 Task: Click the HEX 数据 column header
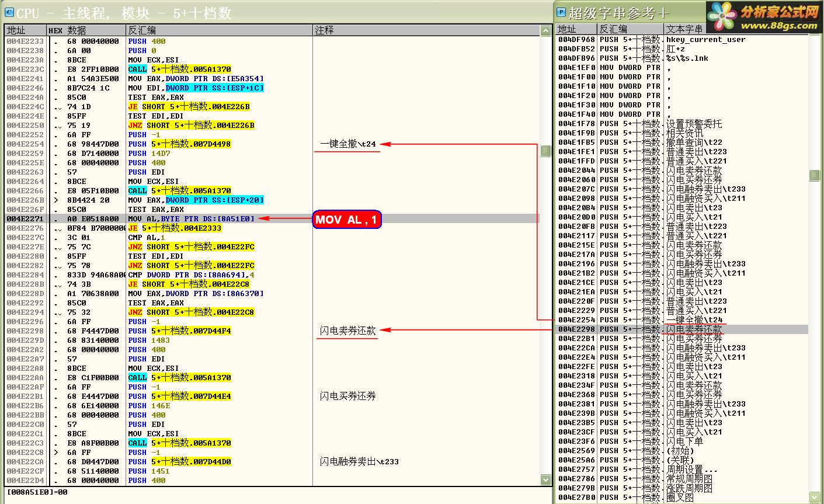point(86,30)
